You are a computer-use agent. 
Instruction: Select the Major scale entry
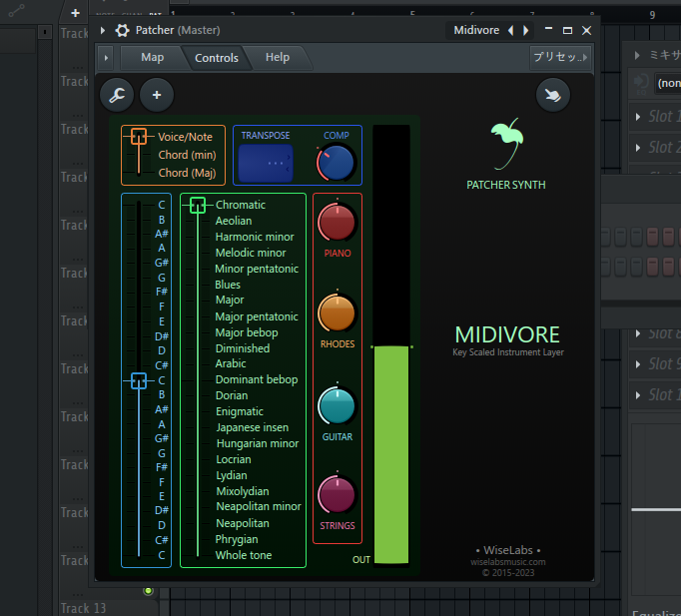tap(230, 300)
